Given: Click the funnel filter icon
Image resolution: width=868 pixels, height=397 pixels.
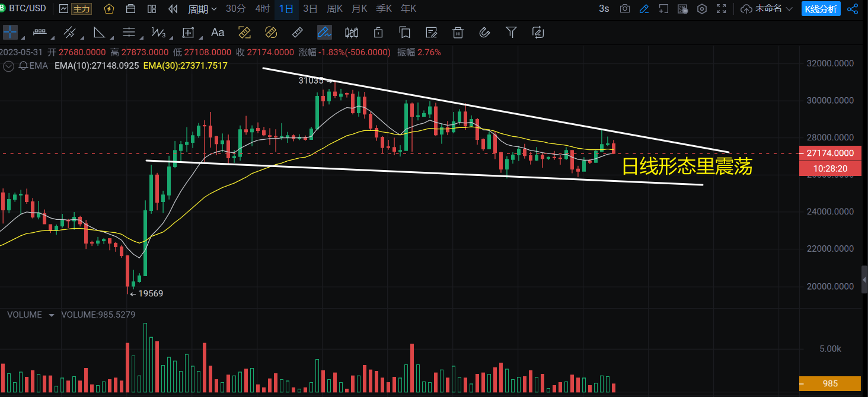Looking at the screenshot, I should coord(511,33).
